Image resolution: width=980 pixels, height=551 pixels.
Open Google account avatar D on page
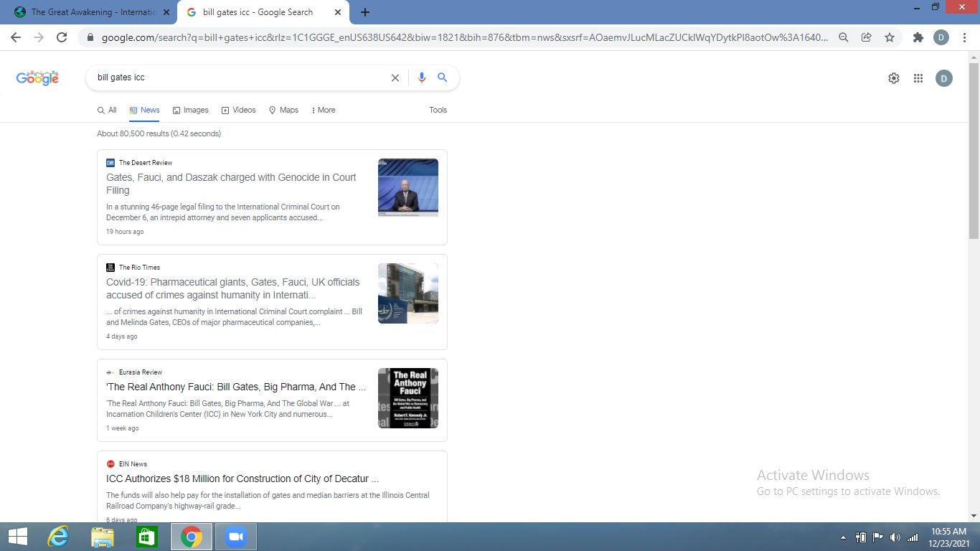point(944,78)
